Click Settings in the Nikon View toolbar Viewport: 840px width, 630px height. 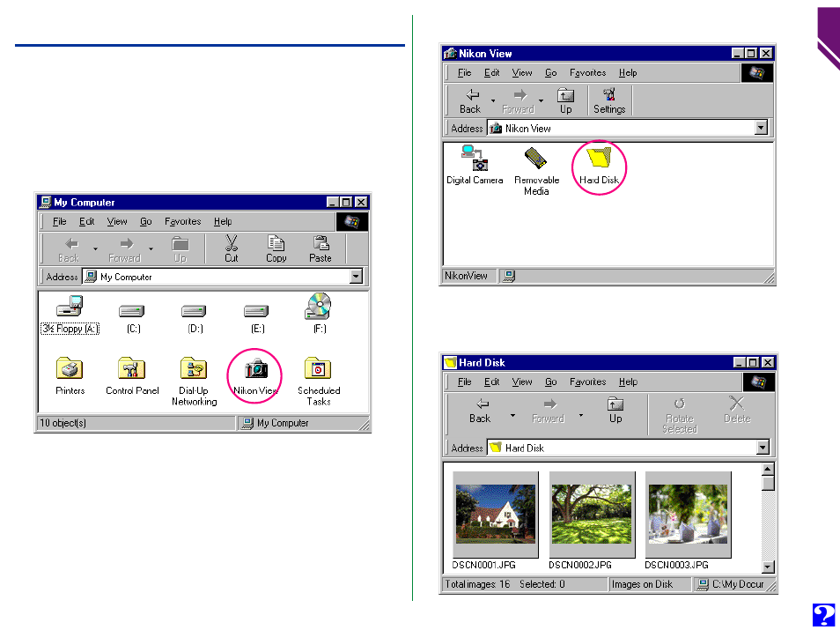click(x=609, y=100)
